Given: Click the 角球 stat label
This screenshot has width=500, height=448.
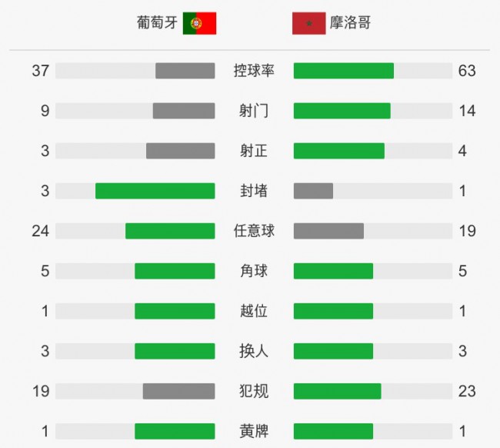Looking at the screenshot, I should tap(254, 271).
